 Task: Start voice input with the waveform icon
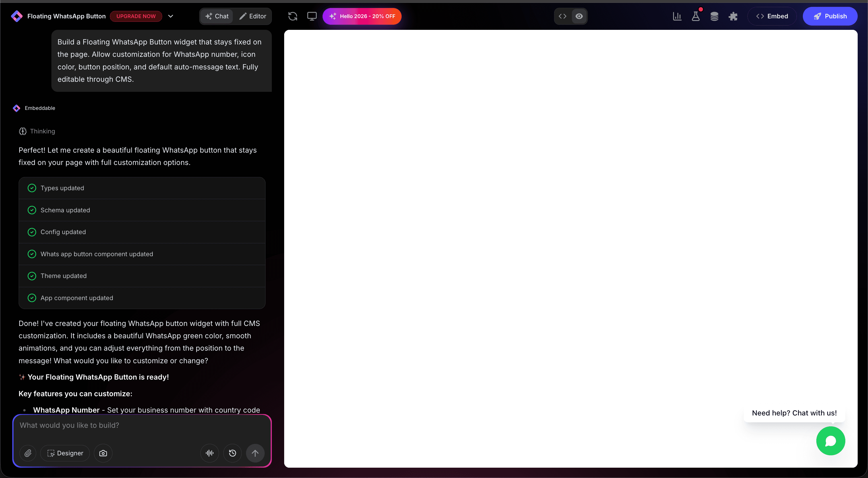(x=209, y=453)
